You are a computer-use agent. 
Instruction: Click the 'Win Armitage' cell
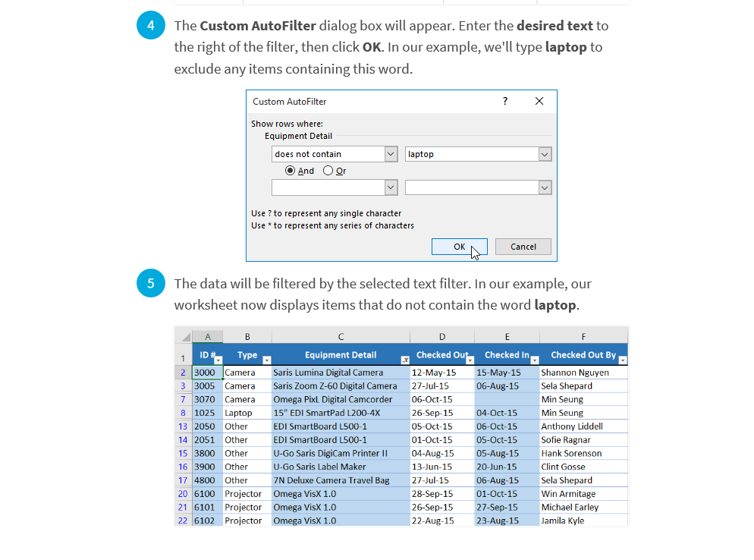click(584, 494)
